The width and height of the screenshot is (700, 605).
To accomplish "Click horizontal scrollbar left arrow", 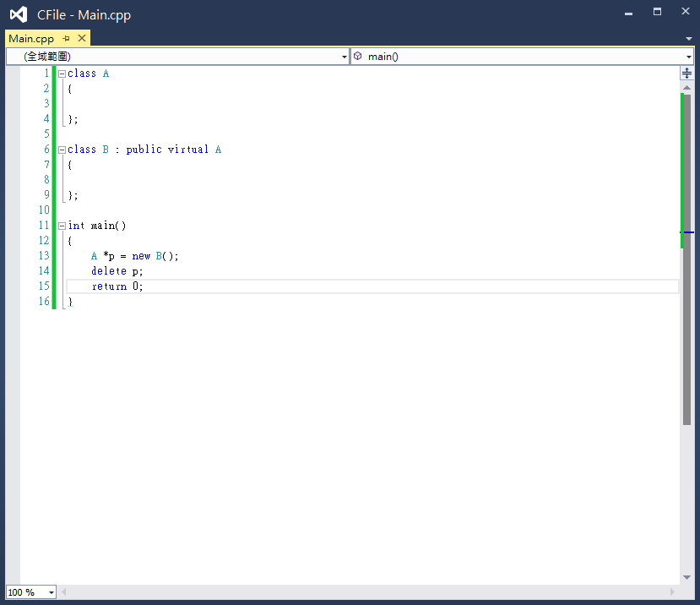I will coord(64,592).
